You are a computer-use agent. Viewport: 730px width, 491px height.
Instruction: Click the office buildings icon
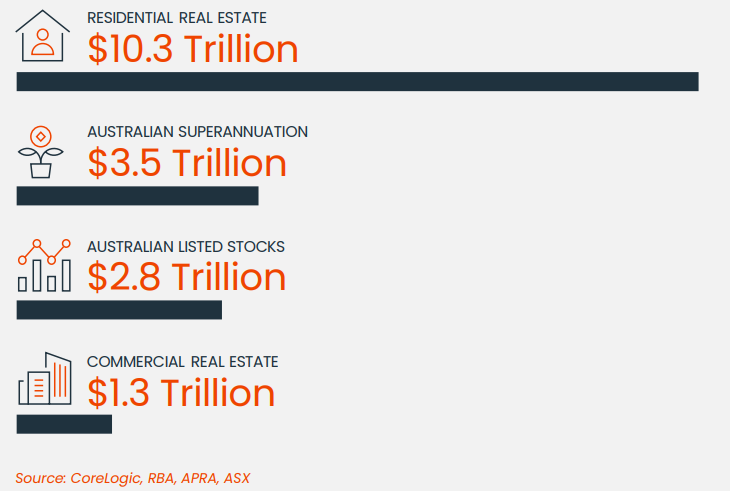(45, 380)
